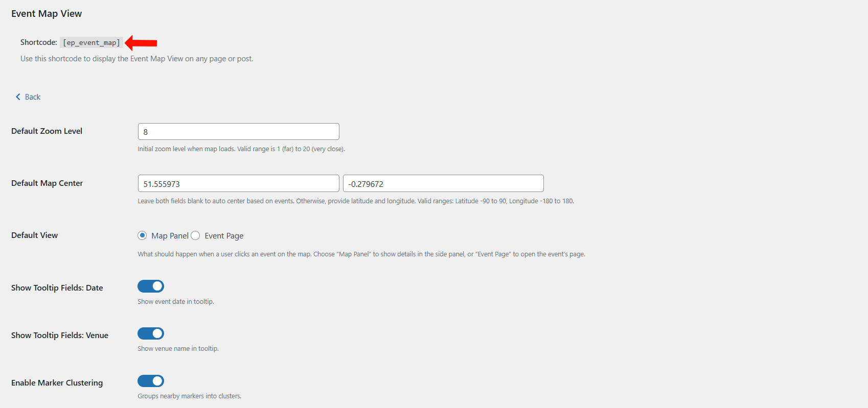Click the Default Map Center label
The width and height of the screenshot is (868, 408).
click(x=47, y=183)
